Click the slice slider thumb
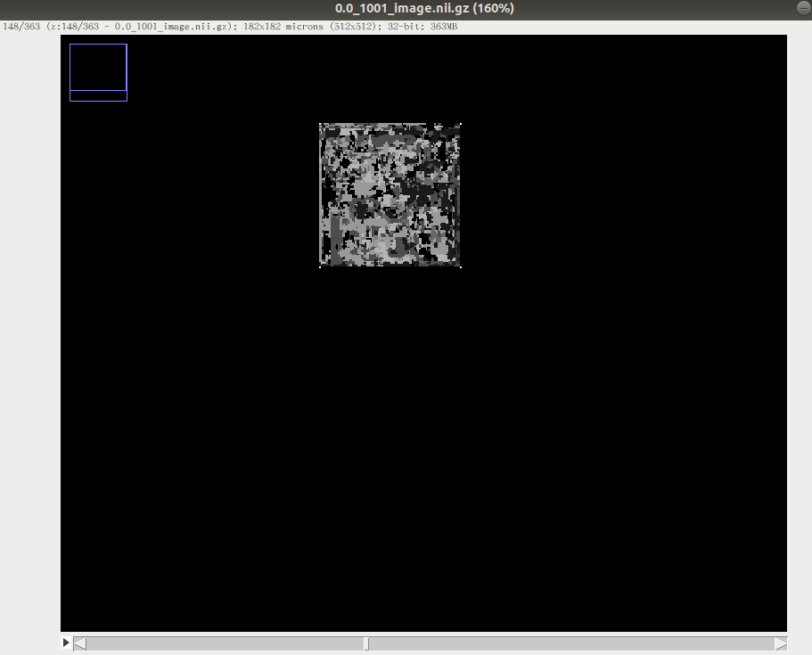 366,642
